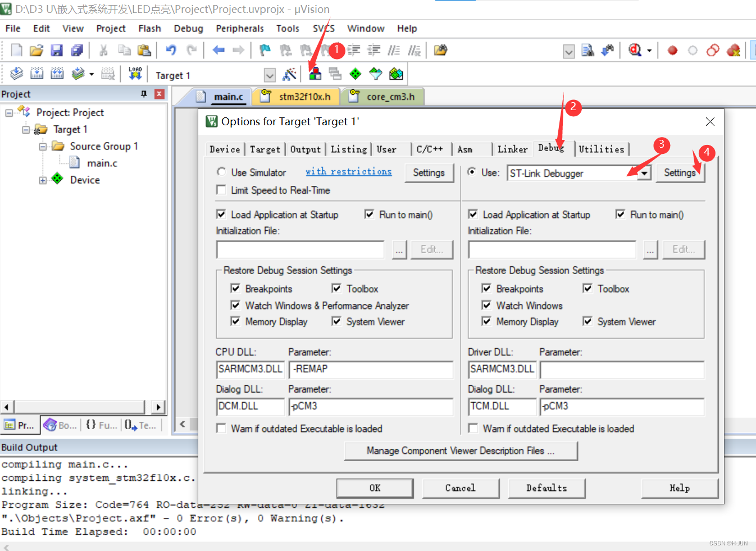Expand the Device tree node
Viewport: 756px width, 551px height.
click(x=43, y=180)
